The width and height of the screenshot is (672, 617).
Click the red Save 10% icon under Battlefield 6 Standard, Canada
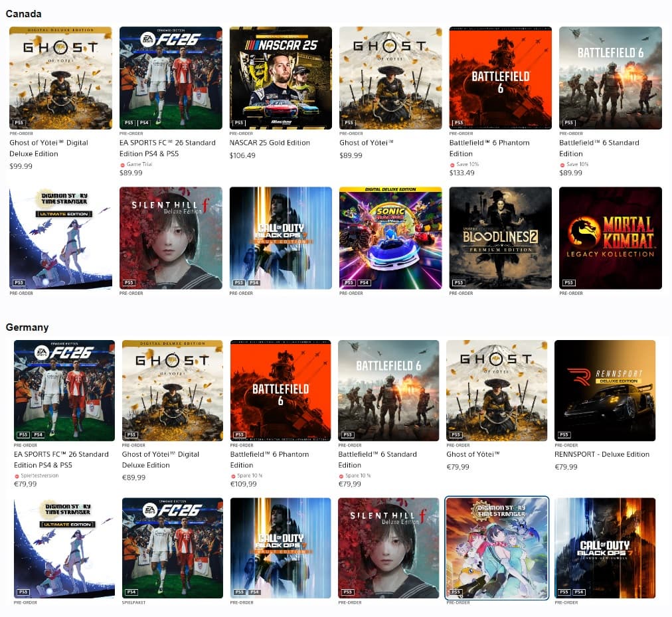tap(562, 165)
